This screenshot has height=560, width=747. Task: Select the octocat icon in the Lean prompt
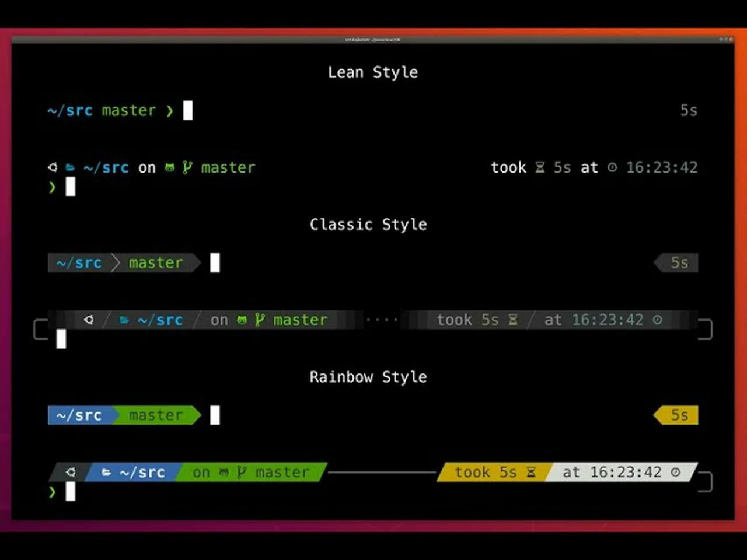coord(169,167)
